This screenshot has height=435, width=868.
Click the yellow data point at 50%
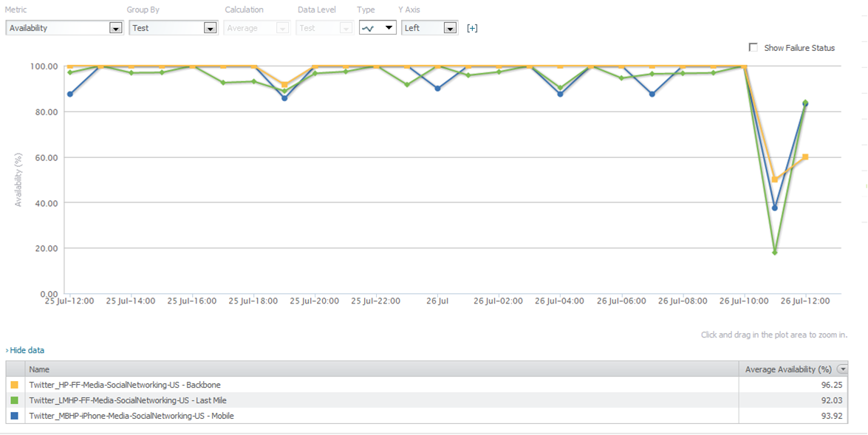[x=775, y=179]
